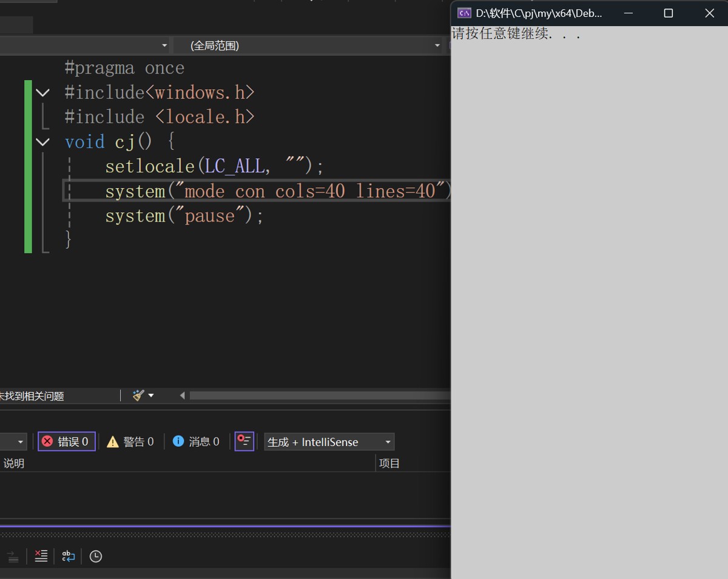Open the 生成 + IntelliSense dropdown

(x=329, y=442)
